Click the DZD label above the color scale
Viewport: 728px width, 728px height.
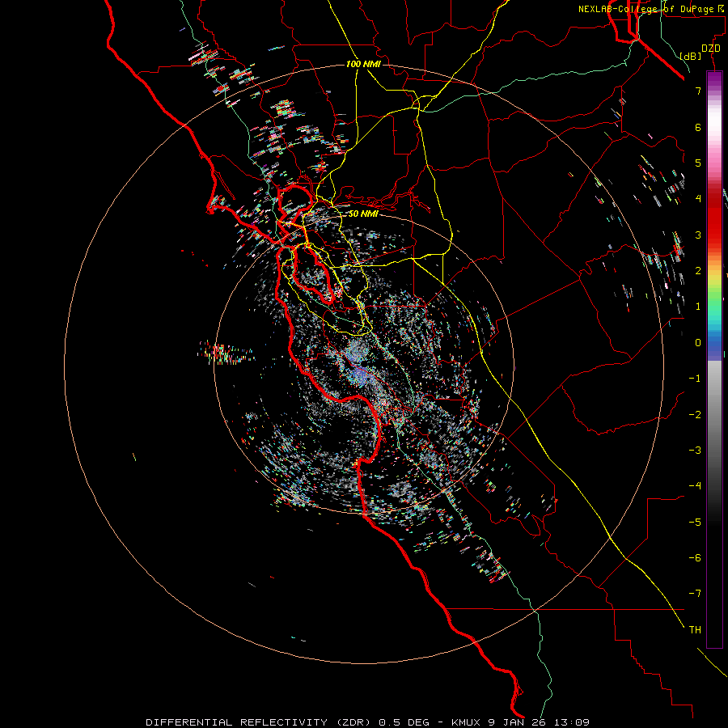coord(711,49)
